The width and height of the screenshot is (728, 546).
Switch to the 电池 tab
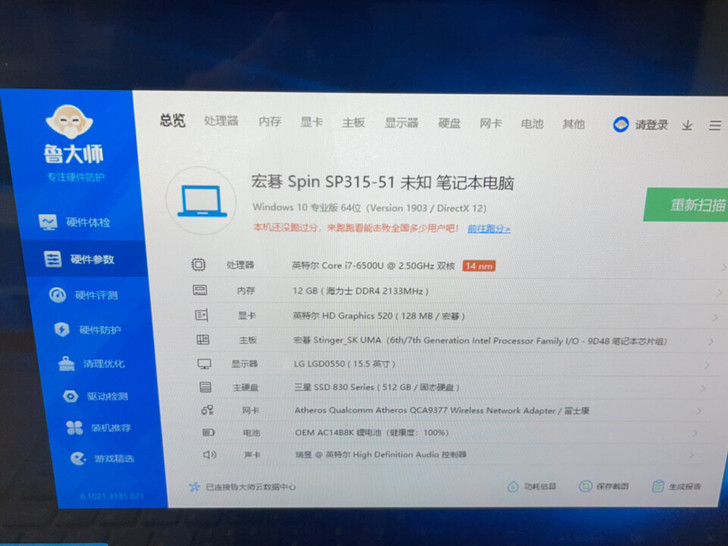[x=532, y=124]
